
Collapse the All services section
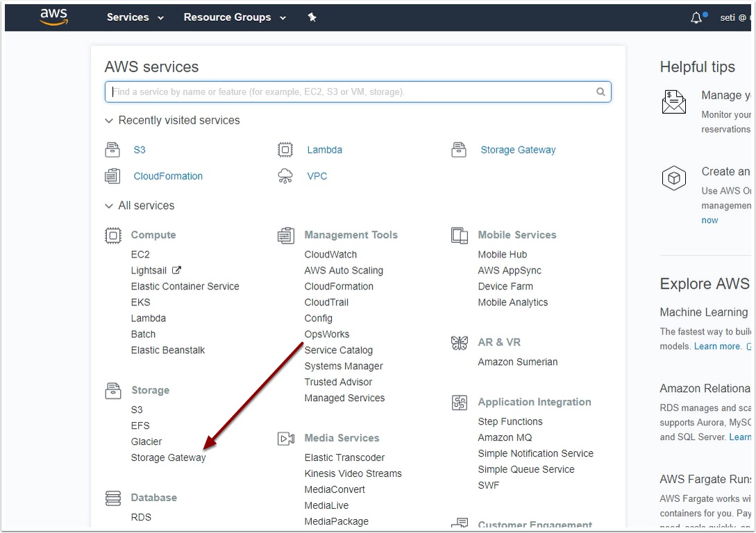pyautogui.click(x=140, y=205)
